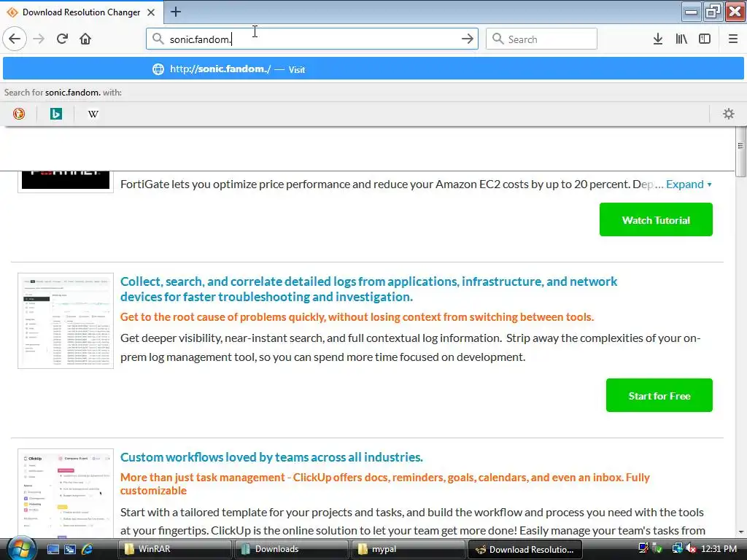Click the Search box in toolbar

[541, 39]
